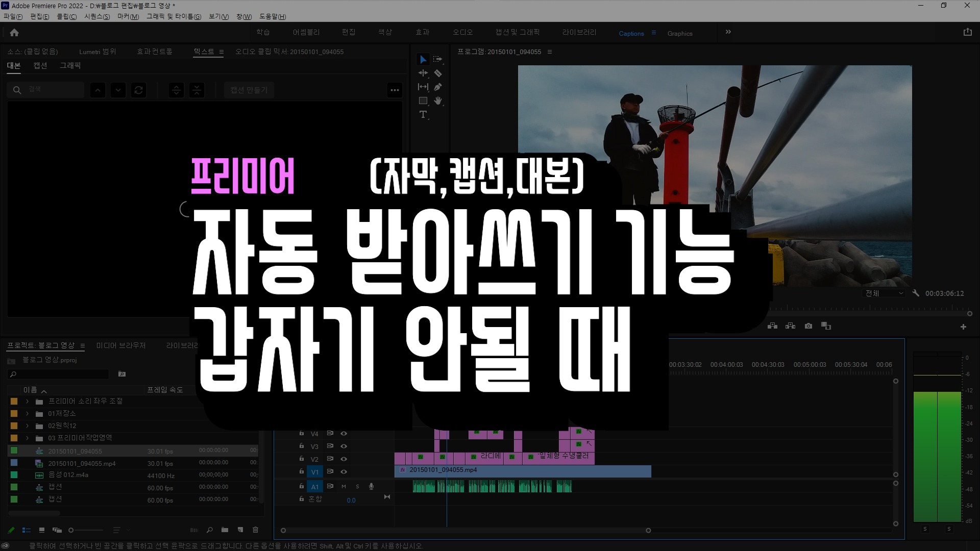Viewport: 980px width, 551px height.
Task: Click the Home icon
Action: tap(14, 33)
